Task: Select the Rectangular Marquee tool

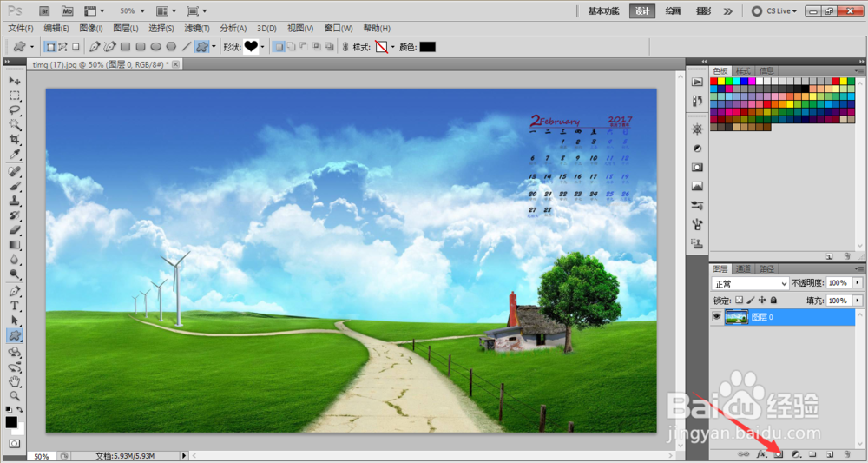Action: (15, 96)
